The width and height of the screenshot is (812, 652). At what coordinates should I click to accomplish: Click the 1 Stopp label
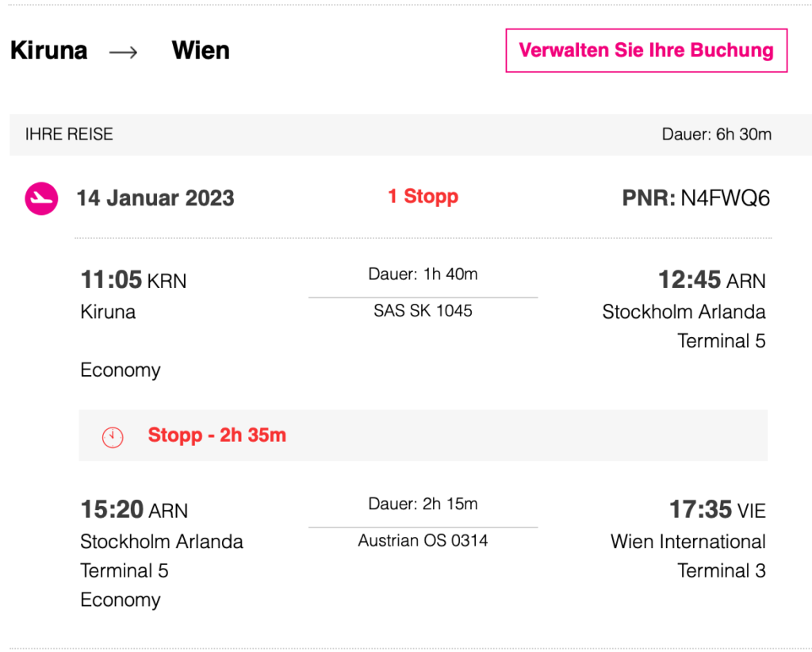(x=423, y=197)
